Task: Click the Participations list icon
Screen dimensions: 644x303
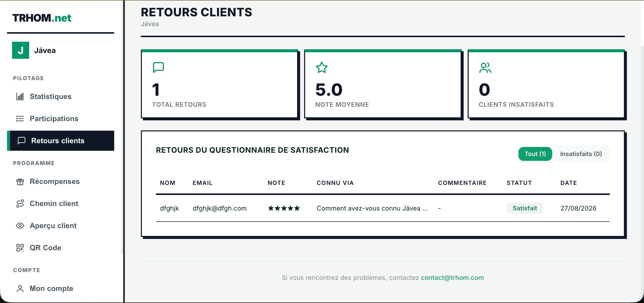Action: (x=20, y=119)
